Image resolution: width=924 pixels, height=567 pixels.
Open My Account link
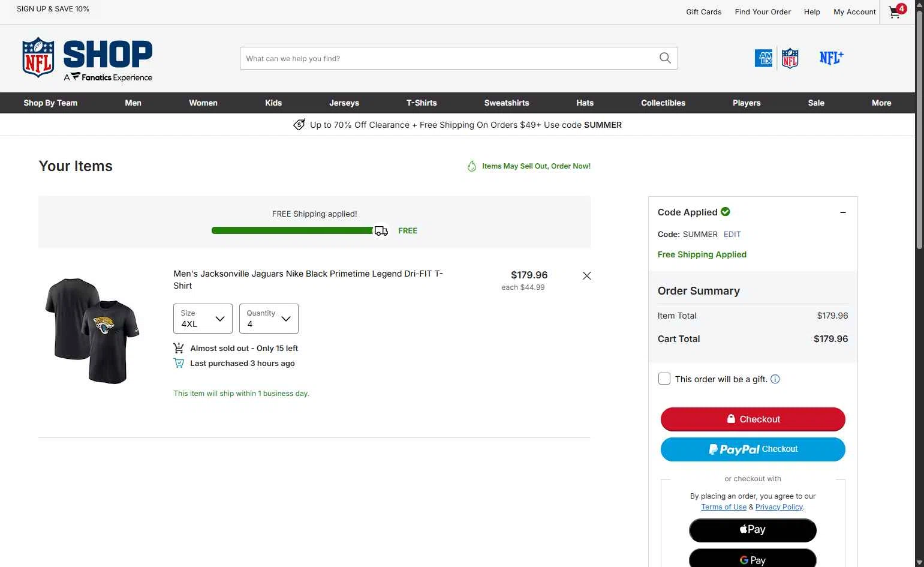click(x=854, y=12)
